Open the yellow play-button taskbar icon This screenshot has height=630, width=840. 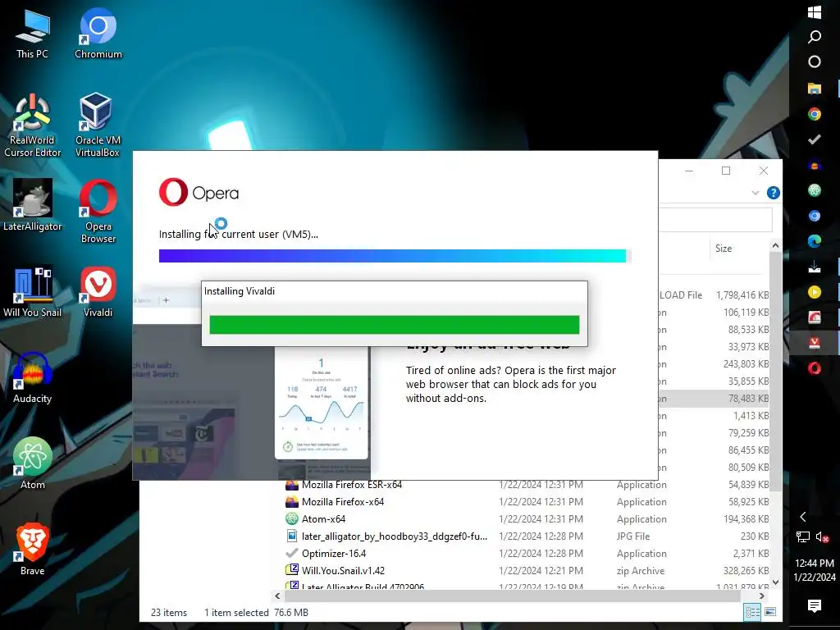815,292
